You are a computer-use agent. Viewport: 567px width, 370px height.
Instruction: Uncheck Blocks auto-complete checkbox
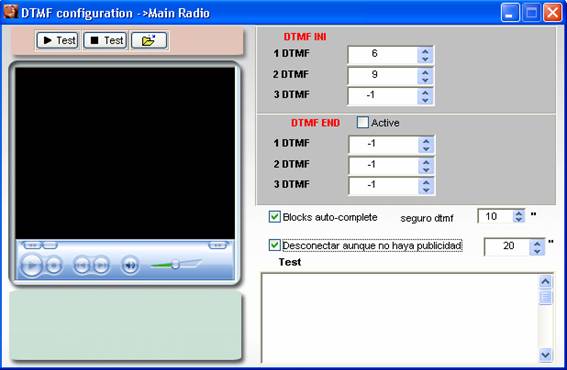point(274,217)
